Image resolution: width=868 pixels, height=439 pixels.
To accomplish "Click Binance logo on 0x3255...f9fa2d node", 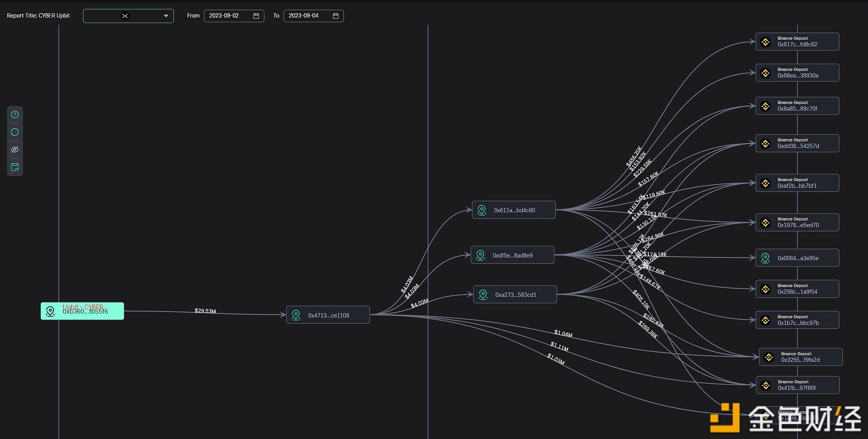I will tap(769, 358).
